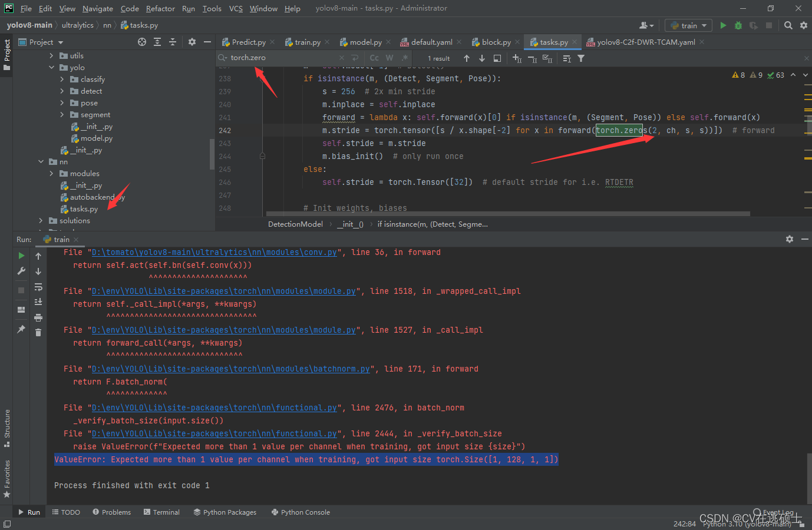
Task: Click the soft-wrap icon in Run console
Action: 38,288
